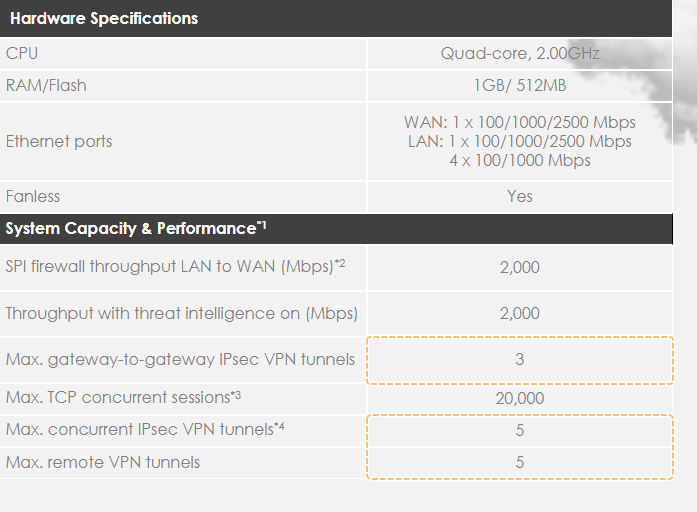
Task: Click the 1GB/ 512MB value cell
Action: click(x=519, y=85)
